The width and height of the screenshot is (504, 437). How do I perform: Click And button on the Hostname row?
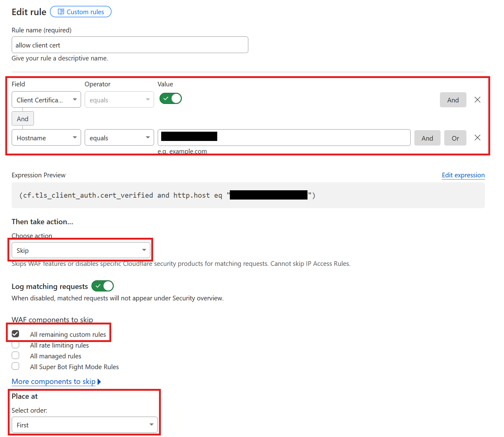point(427,138)
